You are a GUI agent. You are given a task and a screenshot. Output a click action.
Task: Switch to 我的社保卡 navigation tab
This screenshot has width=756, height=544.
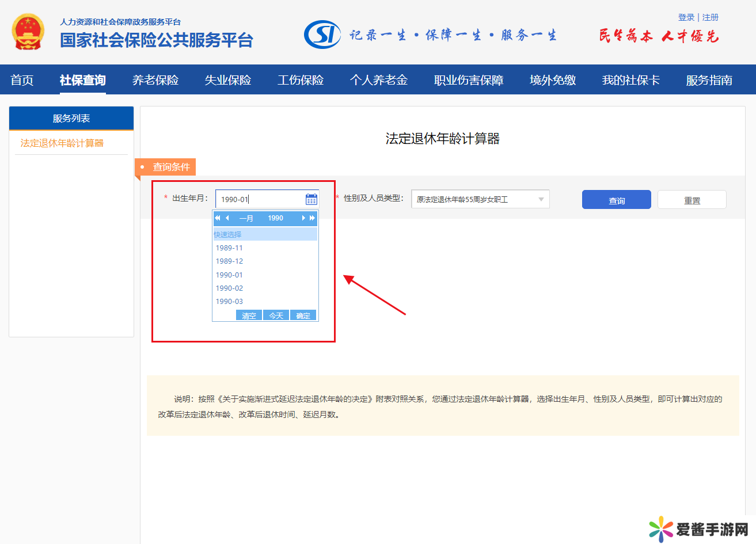coord(630,80)
